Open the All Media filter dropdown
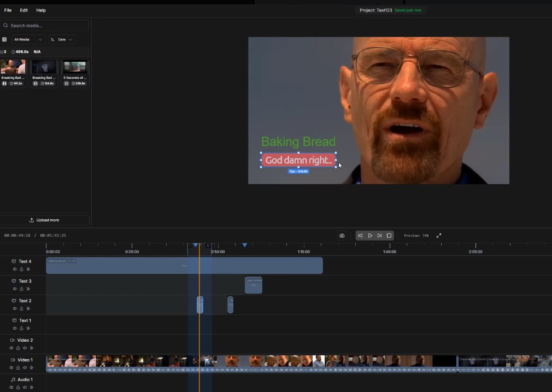The width and height of the screenshot is (552, 392). 28,39
